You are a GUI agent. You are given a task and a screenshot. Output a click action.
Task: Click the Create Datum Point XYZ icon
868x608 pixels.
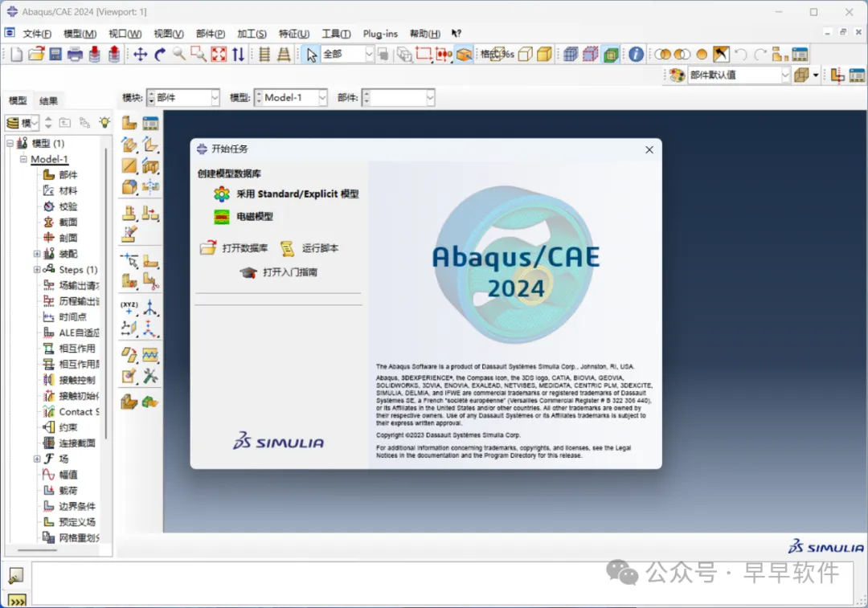129,308
